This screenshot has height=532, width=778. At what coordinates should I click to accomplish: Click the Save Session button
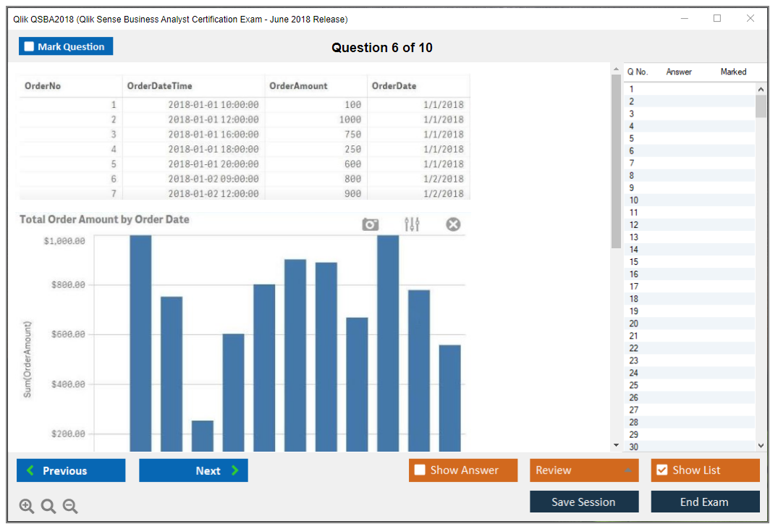(x=583, y=502)
